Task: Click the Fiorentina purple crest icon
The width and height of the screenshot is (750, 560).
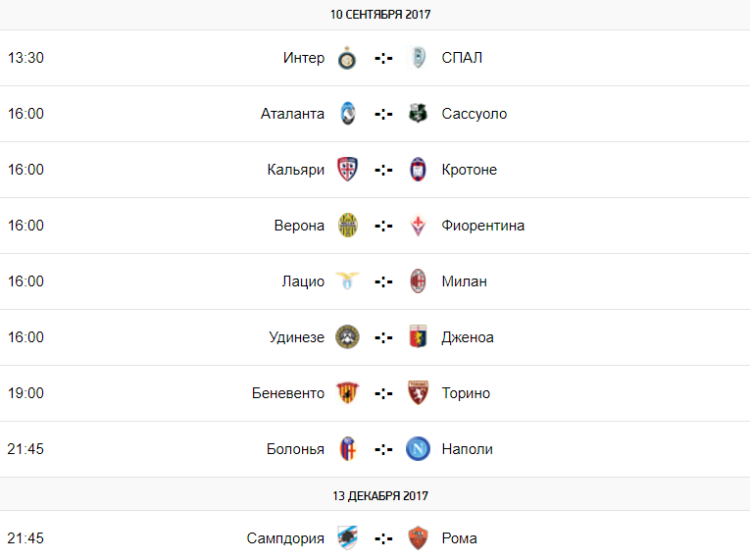Action: point(419,226)
